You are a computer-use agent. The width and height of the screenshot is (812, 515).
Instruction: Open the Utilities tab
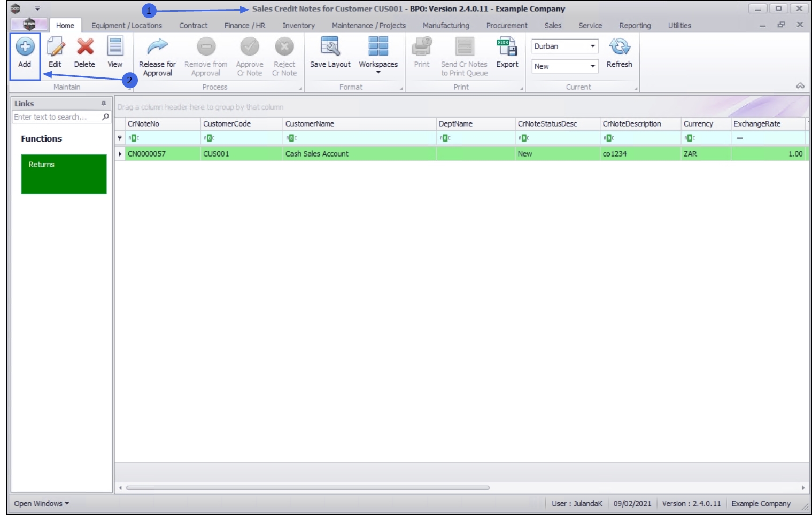[x=679, y=25]
